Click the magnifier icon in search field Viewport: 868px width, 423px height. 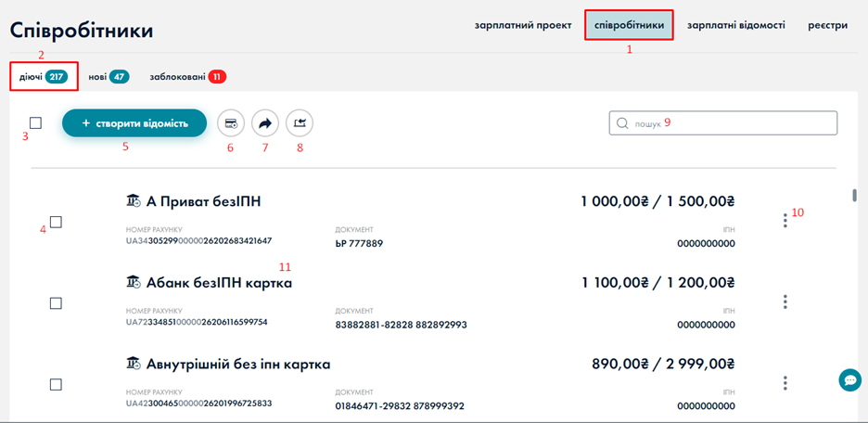(x=622, y=123)
